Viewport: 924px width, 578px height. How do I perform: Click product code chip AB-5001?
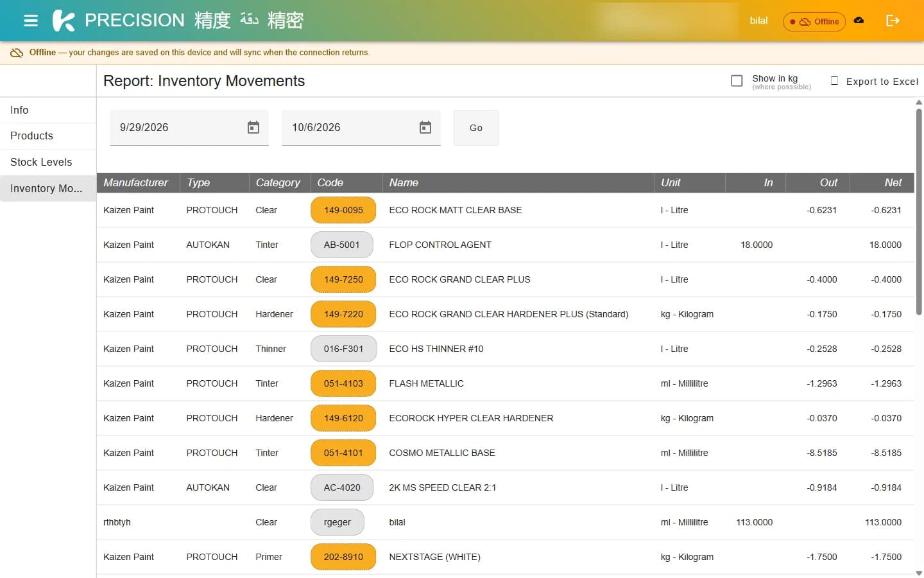tap(342, 245)
